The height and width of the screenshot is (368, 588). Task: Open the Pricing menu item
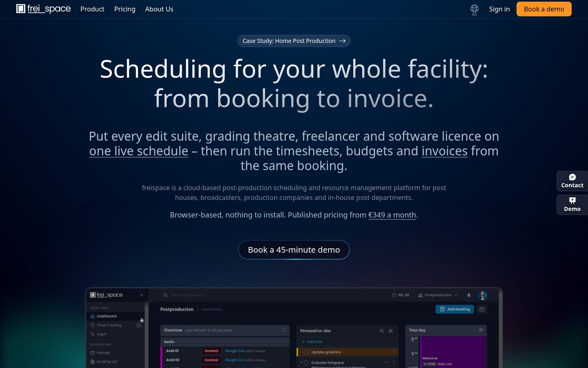(125, 9)
